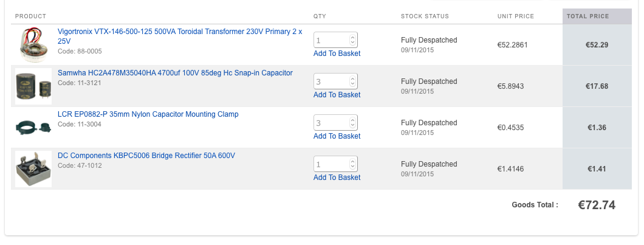Image resolution: width=644 pixels, height=245 pixels.
Task: Click the Product column header
Action: click(x=30, y=16)
